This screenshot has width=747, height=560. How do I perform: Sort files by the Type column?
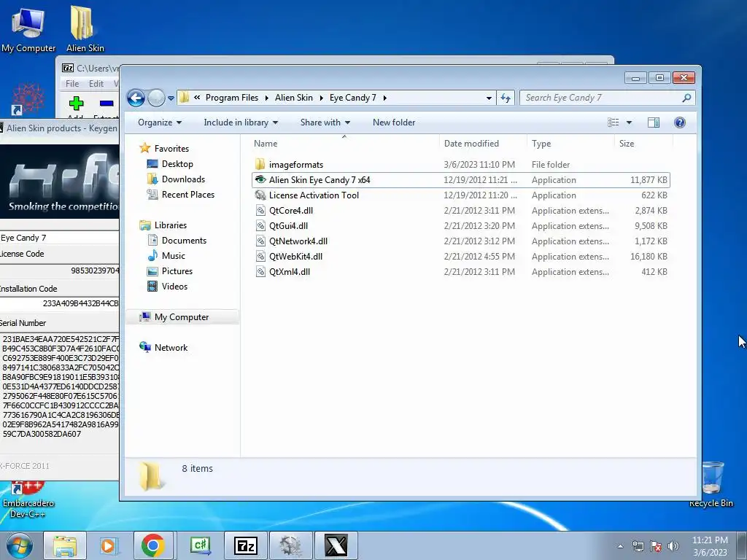click(x=570, y=144)
